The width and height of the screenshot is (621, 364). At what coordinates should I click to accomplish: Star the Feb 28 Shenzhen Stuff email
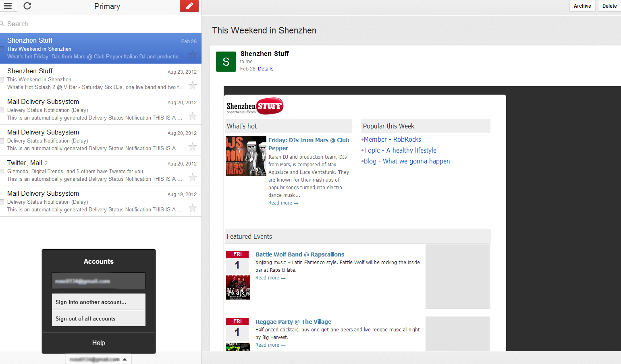[x=193, y=55]
